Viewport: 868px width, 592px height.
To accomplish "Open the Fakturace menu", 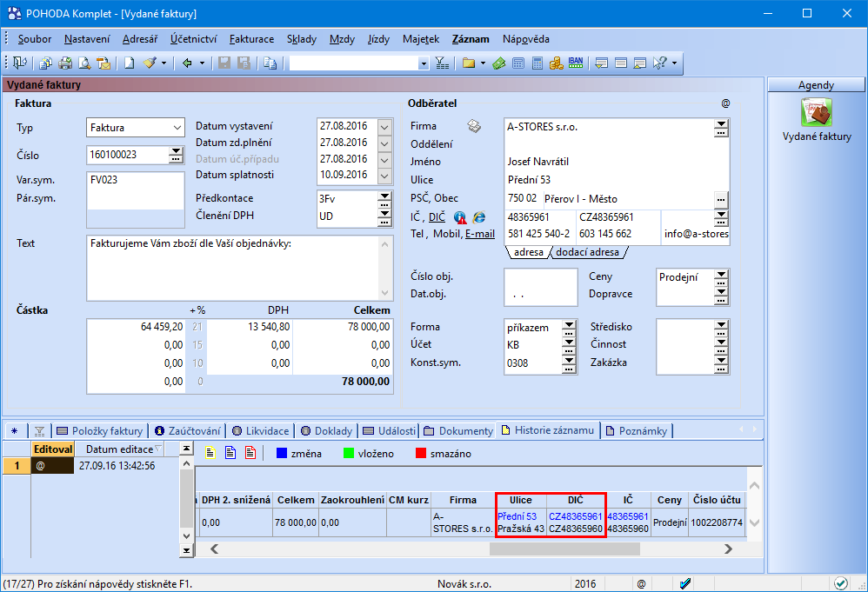I will point(251,39).
